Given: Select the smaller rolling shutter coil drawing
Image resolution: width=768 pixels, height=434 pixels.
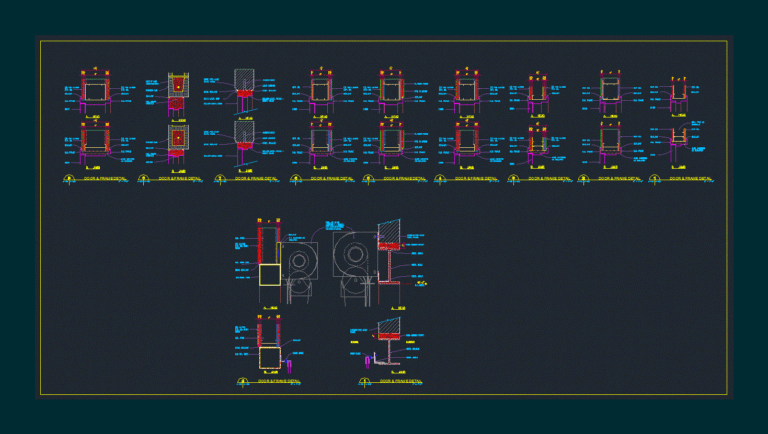Looking at the screenshot, I should [x=299, y=272].
